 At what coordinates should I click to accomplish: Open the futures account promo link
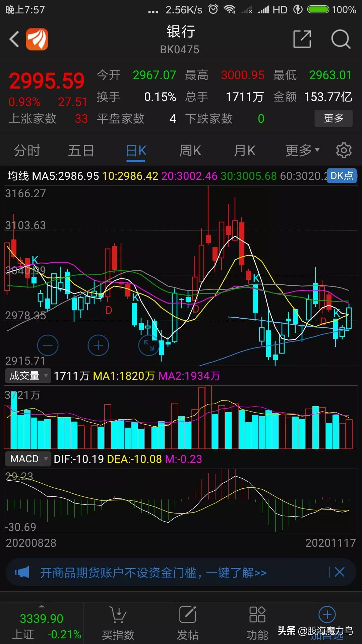(x=154, y=573)
